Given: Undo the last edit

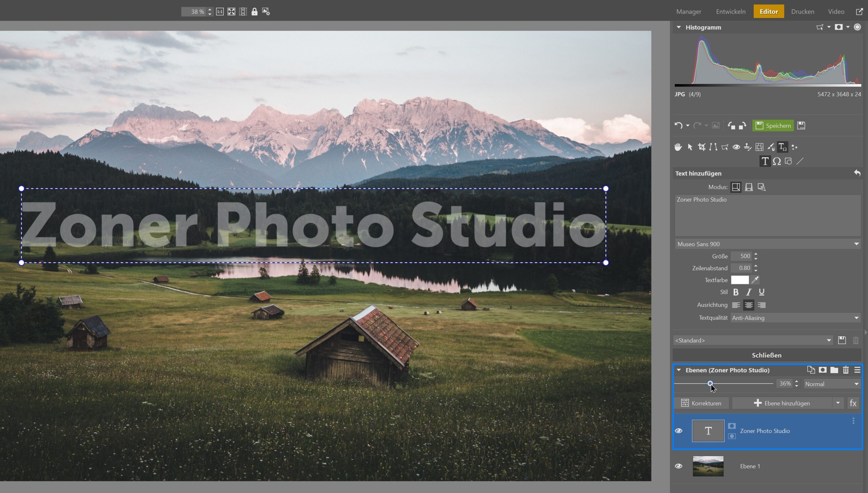Looking at the screenshot, I should pyautogui.click(x=678, y=125).
